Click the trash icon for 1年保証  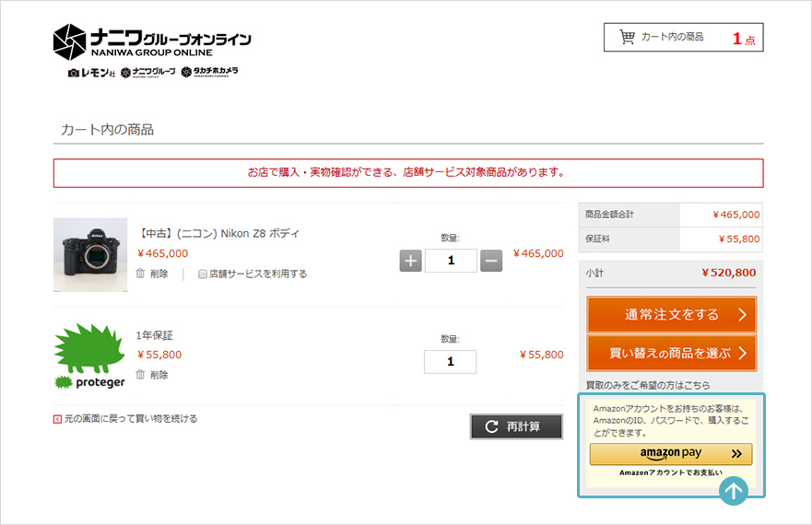141,375
